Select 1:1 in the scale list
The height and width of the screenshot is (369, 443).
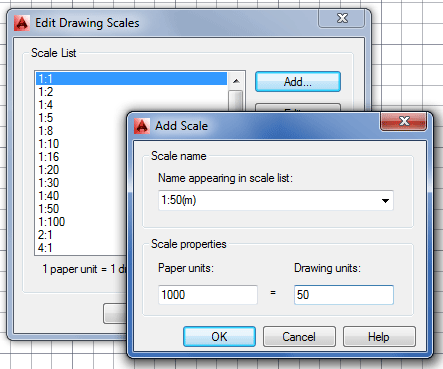[131, 79]
